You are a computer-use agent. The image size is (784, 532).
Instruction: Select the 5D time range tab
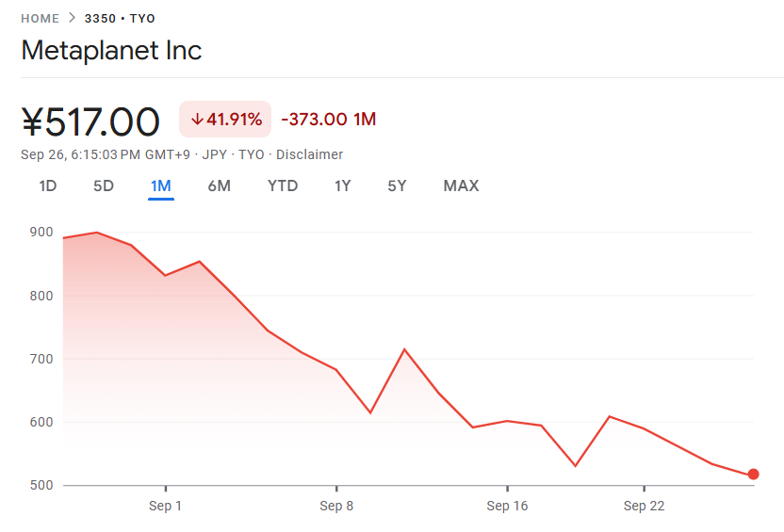coord(104,185)
